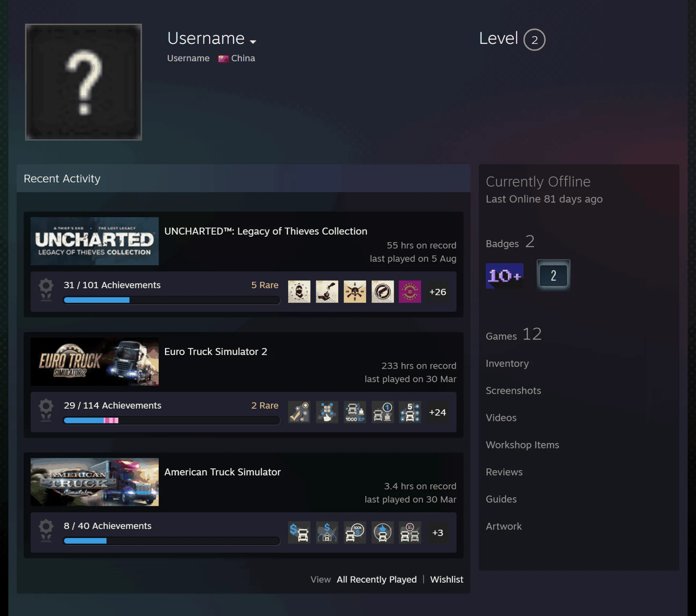Click Euro Truck route checkmark achievement icon
Viewport: 696px width, 616px height.
coord(299,412)
